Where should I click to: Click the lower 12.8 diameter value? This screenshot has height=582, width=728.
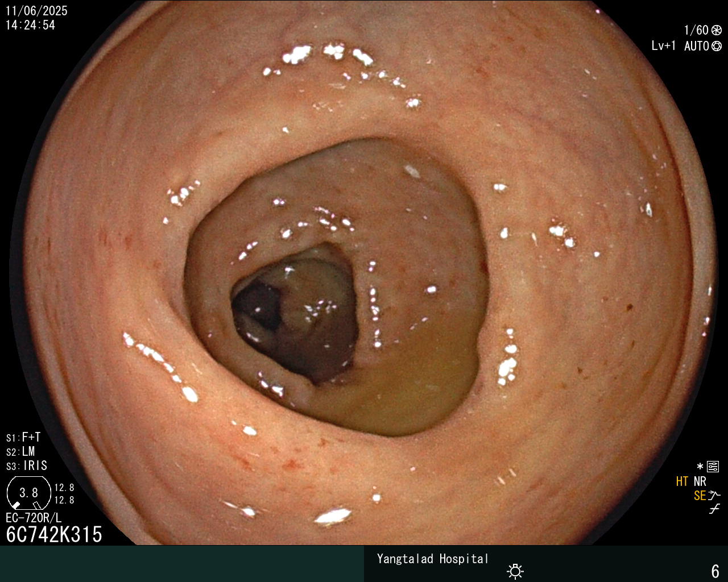click(64, 500)
